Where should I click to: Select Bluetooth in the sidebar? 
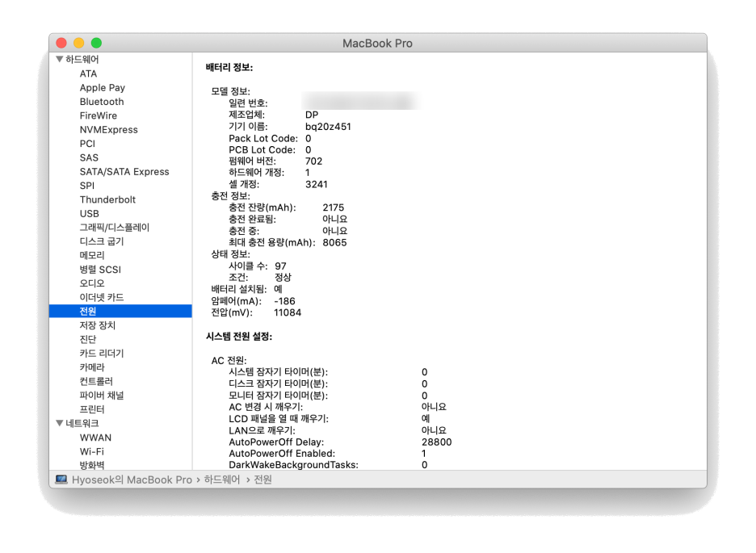pyautogui.click(x=102, y=102)
